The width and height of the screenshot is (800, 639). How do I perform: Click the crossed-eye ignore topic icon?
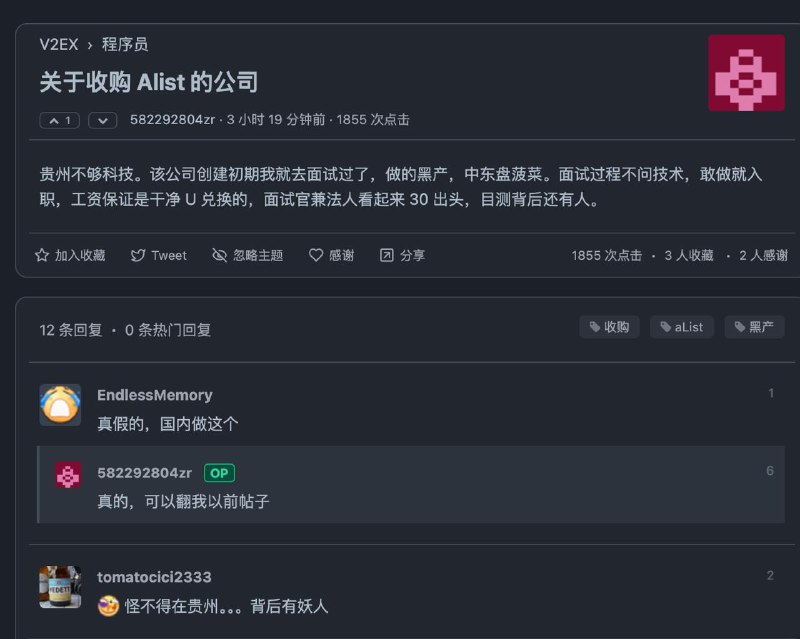[219, 255]
